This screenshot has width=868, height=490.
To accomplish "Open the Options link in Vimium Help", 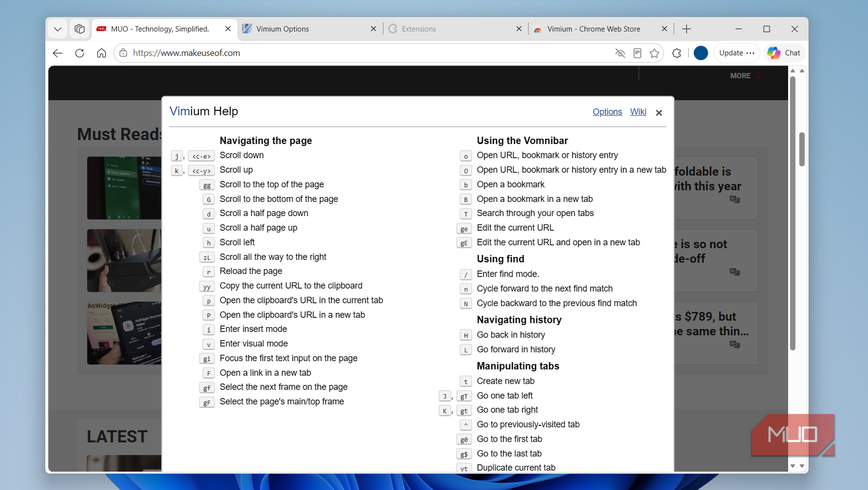I will 607,112.
